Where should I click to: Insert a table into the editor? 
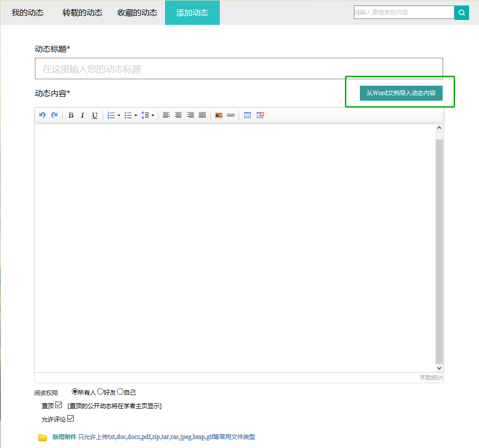(x=247, y=115)
